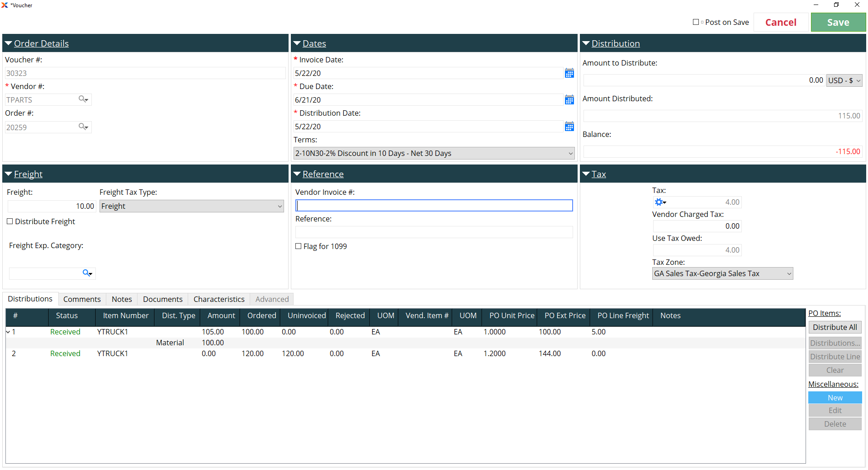Click the Distribute All button

click(835, 327)
